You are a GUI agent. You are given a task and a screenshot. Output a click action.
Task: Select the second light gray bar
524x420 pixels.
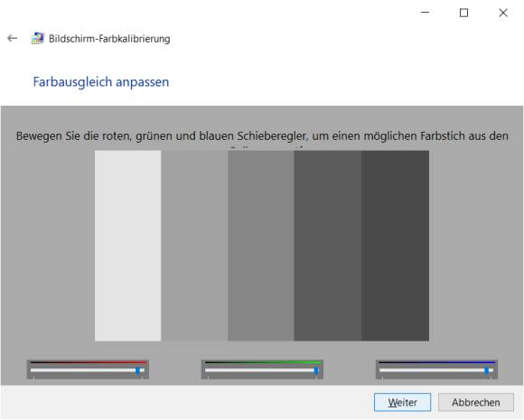194,246
